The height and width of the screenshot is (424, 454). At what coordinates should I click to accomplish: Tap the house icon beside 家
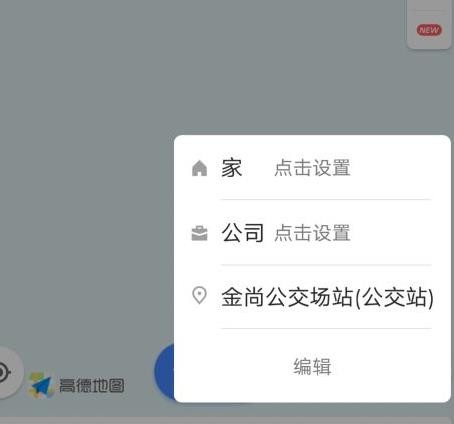coord(199,168)
